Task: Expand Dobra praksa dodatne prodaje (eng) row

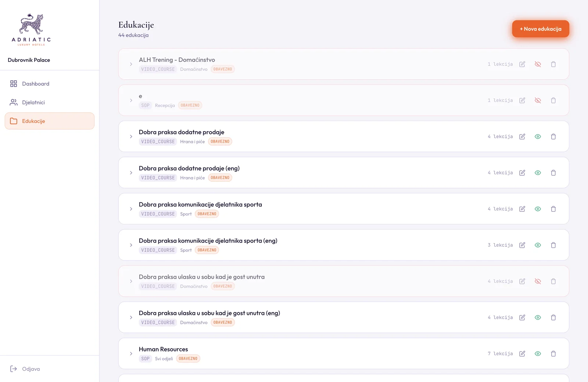Action: pyautogui.click(x=131, y=173)
